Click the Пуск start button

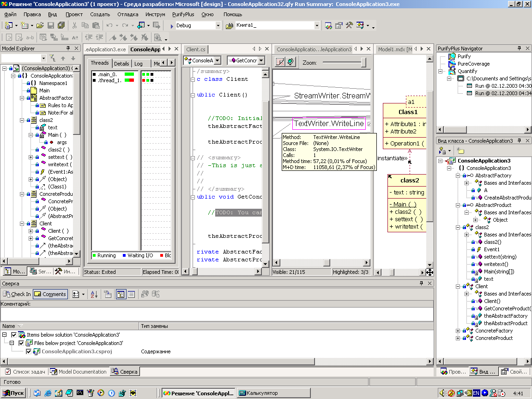pyautogui.click(x=13, y=393)
